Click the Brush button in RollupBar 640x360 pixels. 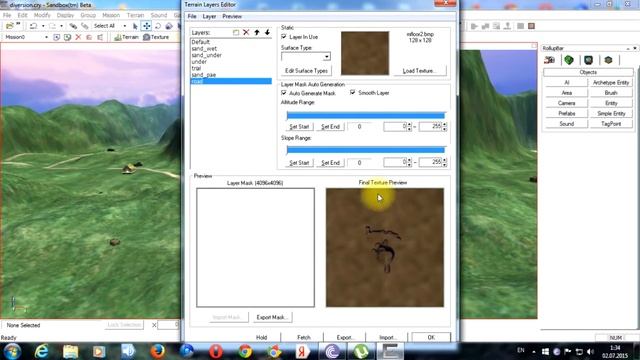point(611,93)
